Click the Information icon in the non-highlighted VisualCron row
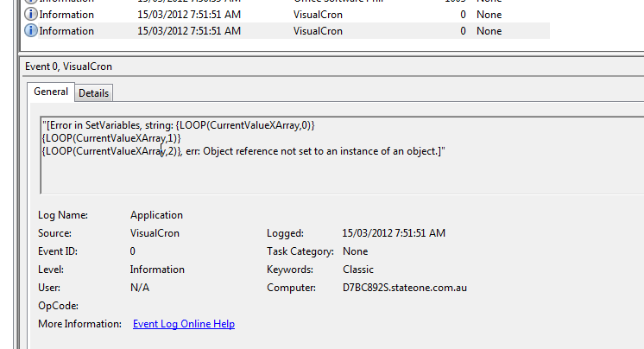This screenshot has height=349, width=644. 32,15
